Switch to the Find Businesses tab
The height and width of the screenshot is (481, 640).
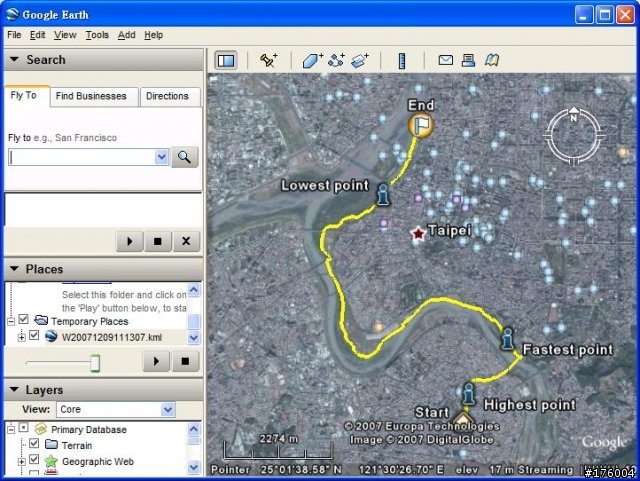pyautogui.click(x=94, y=97)
